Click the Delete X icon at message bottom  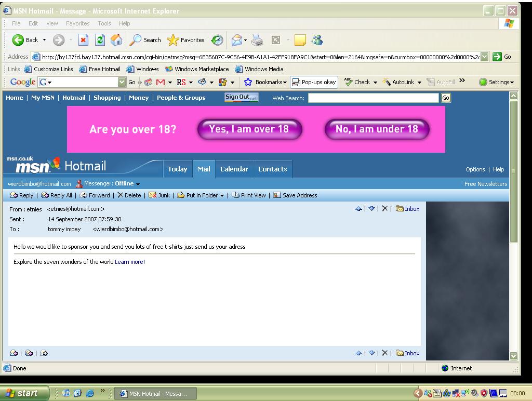[384, 353]
